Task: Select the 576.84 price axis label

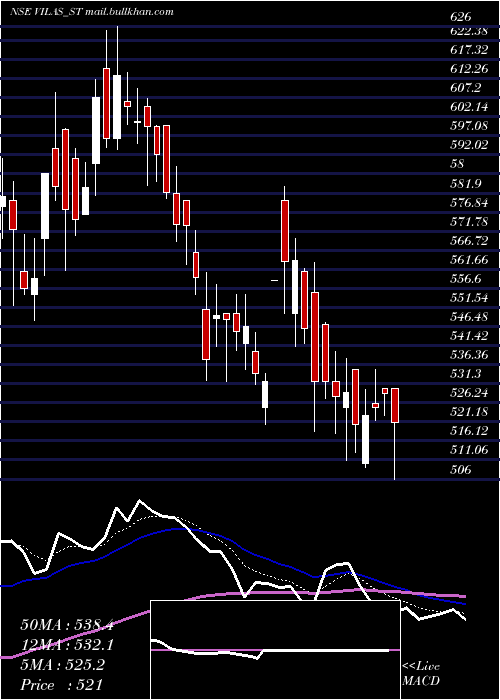Action: 469,203
